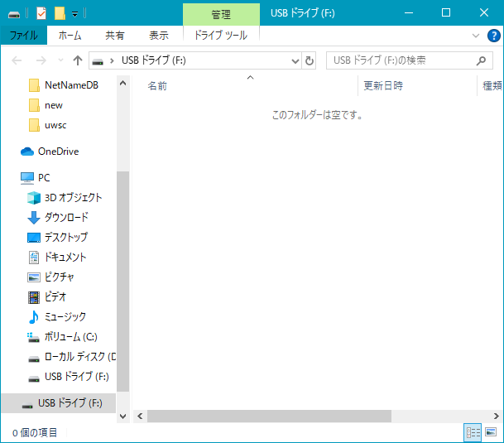Viewport: 504px width, 443px height.
Task: Open ダウンロード folder in sidebar
Action: coord(58,218)
